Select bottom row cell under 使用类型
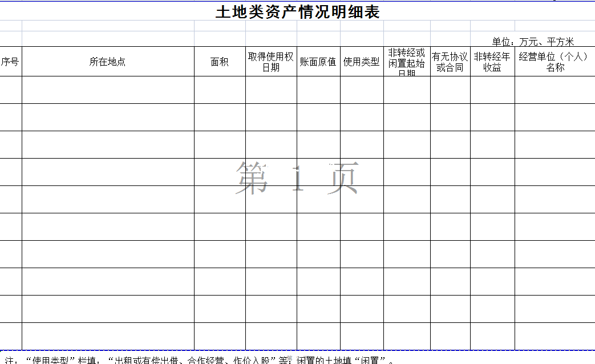Screen dimensions: 595x364 coord(362,336)
